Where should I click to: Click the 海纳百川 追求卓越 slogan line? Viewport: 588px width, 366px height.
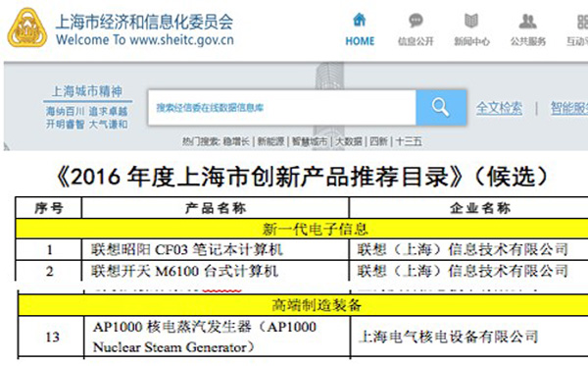(86, 112)
